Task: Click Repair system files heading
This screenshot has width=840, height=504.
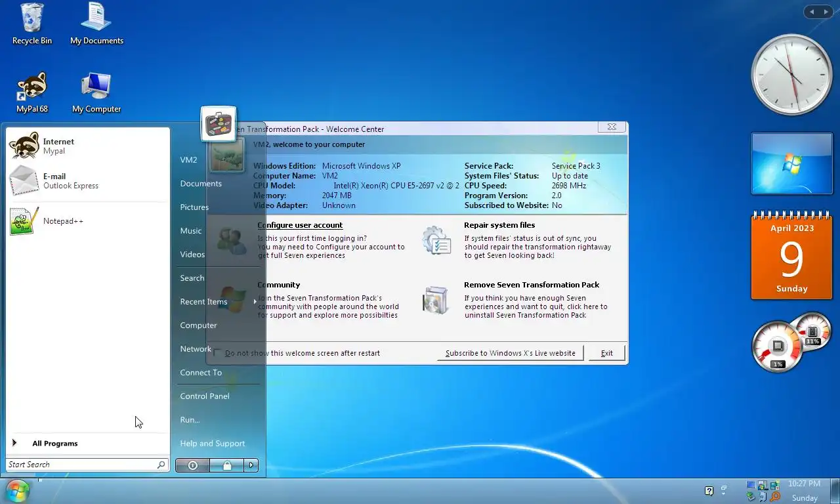Action: point(499,225)
